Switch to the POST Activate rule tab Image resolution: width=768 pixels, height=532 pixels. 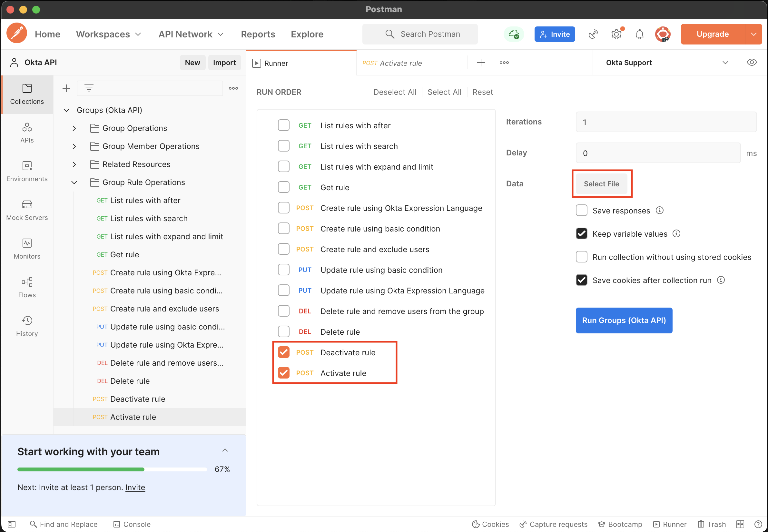click(412, 63)
